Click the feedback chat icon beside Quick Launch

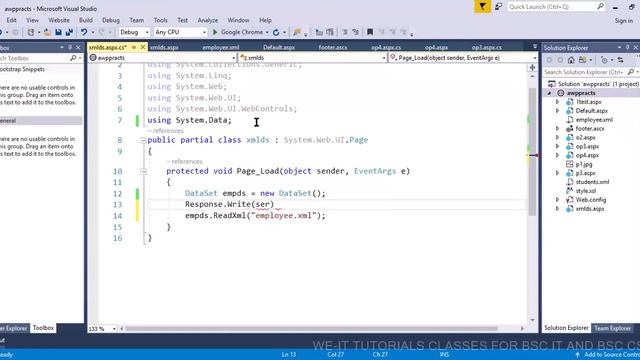[x=498, y=7]
